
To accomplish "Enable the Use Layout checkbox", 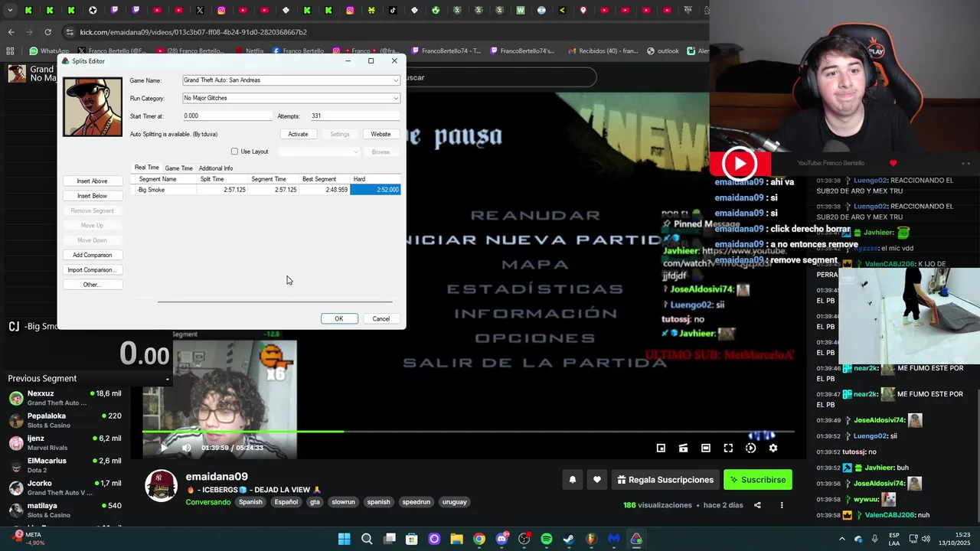I will coord(234,152).
